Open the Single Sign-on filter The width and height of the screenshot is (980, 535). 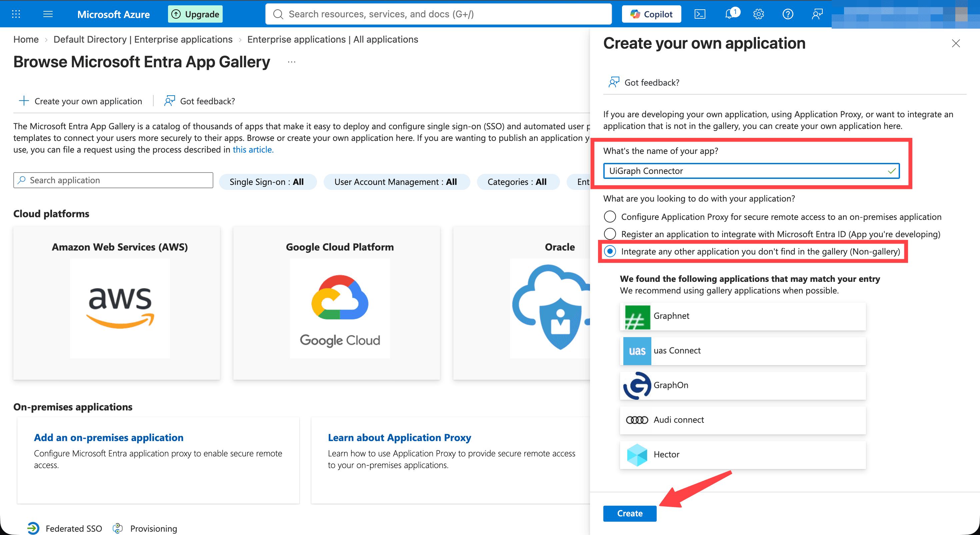coord(267,182)
